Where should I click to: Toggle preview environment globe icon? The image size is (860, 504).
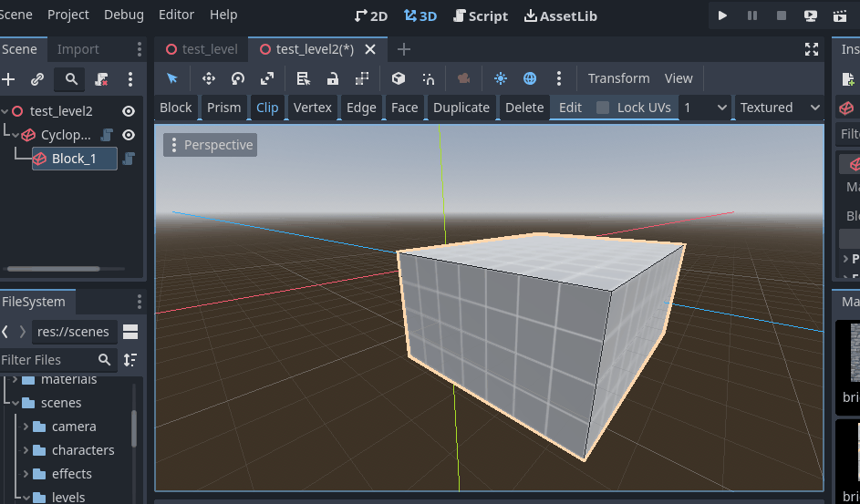(x=530, y=78)
